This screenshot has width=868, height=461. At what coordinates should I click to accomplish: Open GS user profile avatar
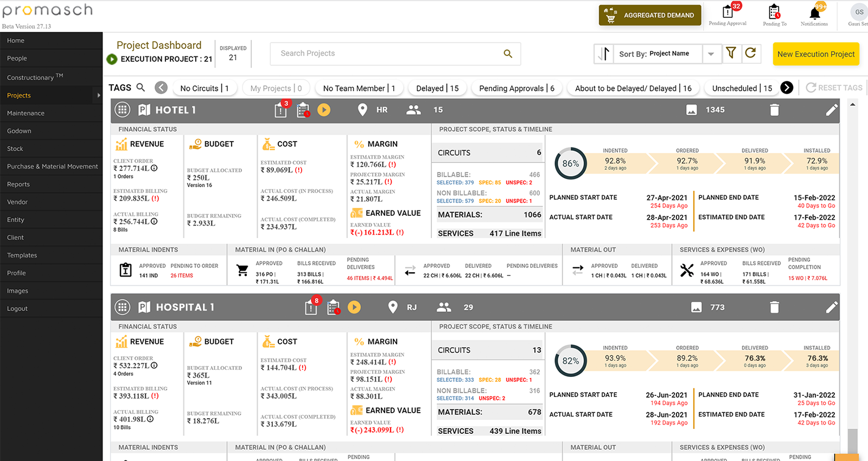859,12
